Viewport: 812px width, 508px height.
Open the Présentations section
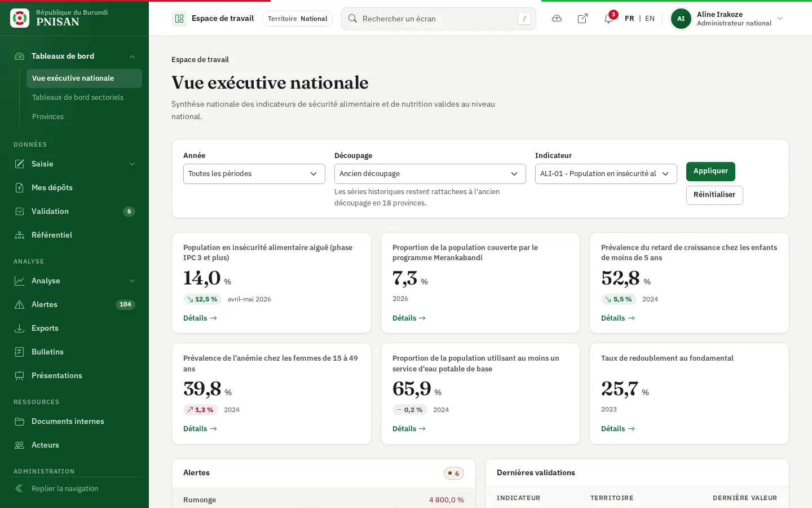74,375
